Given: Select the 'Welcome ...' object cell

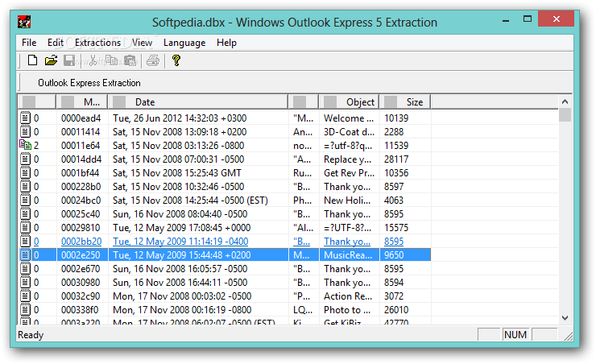Looking at the screenshot, I should 349,118.
